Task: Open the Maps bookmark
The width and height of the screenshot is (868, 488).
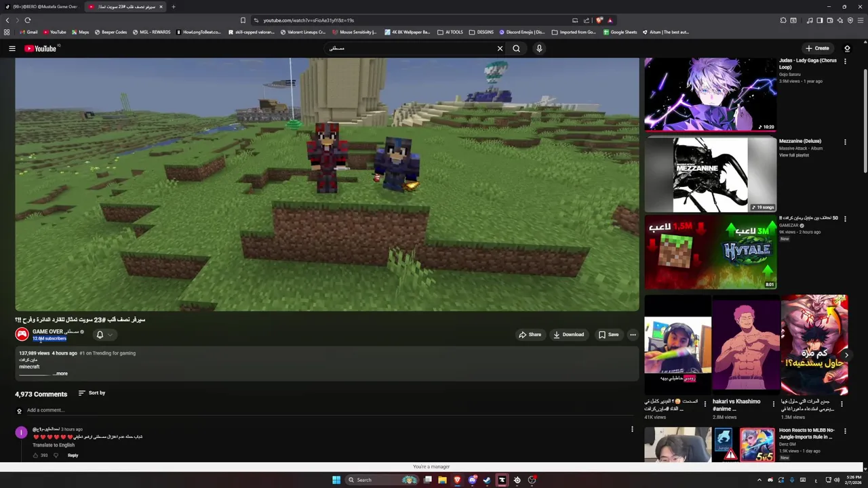Action: (x=80, y=32)
